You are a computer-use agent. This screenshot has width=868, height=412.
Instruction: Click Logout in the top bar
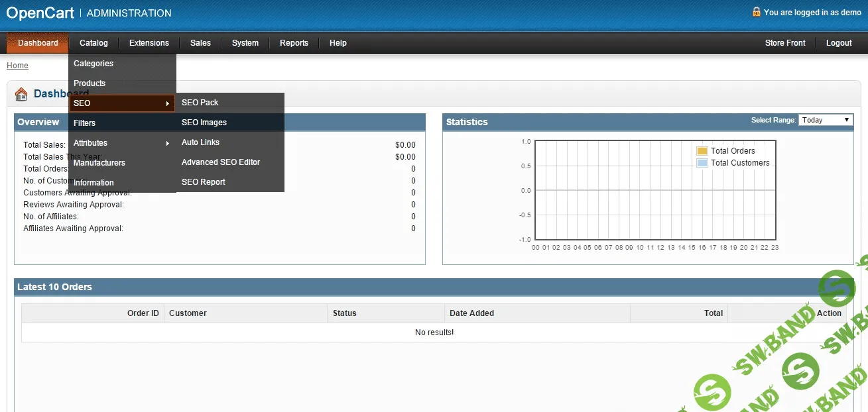pyautogui.click(x=838, y=42)
